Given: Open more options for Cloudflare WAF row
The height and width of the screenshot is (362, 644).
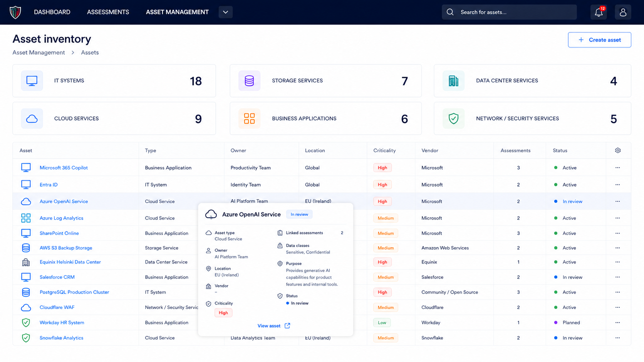Looking at the screenshot, I should [617, 307].
